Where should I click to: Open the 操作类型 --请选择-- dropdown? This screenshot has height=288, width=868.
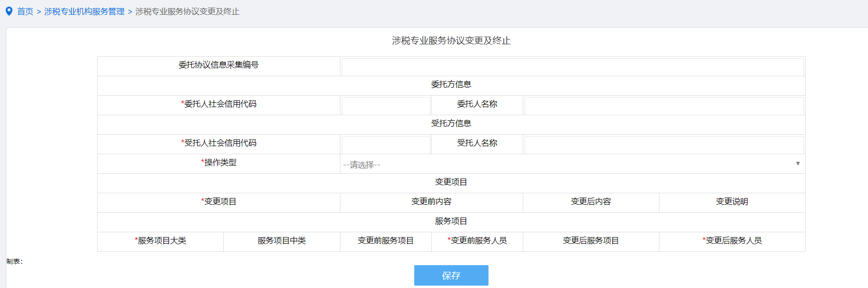pos(572,164)
